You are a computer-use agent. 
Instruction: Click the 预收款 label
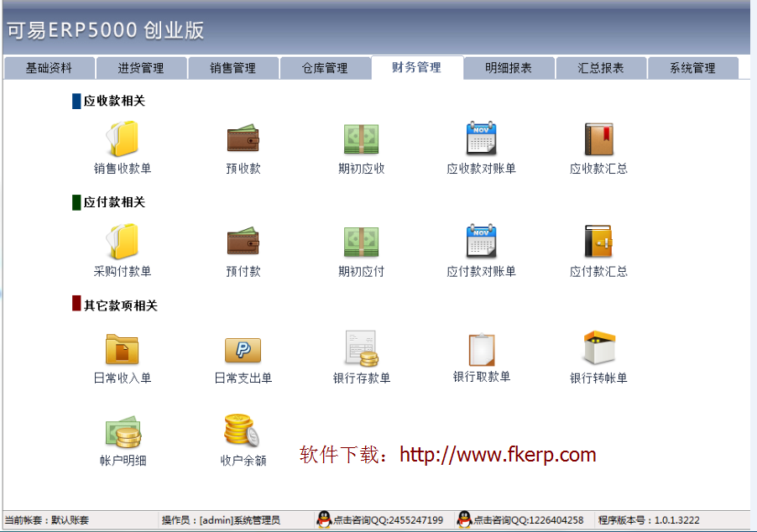coord(243,169)
